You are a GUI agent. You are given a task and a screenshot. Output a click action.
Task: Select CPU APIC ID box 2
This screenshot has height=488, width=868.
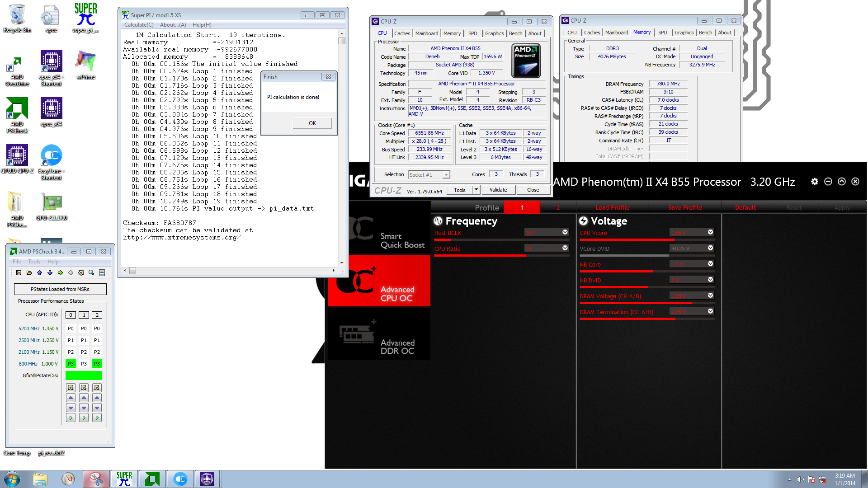[97, 315]
